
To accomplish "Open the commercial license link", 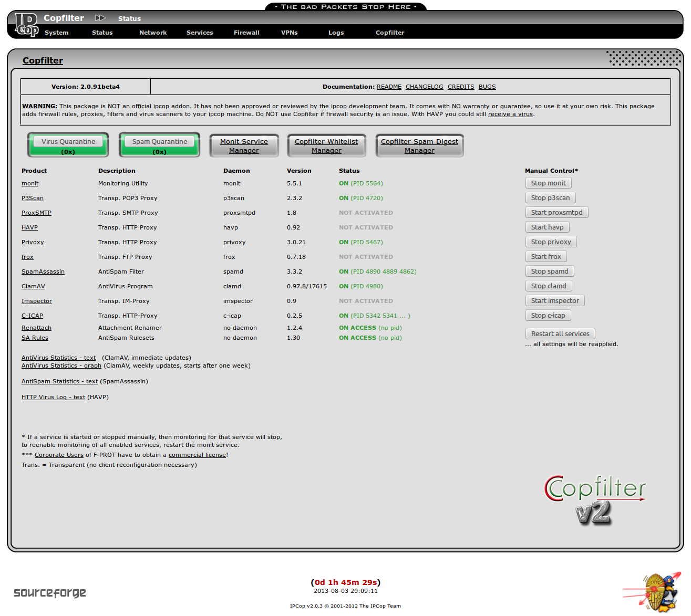I will click(197, 455).
